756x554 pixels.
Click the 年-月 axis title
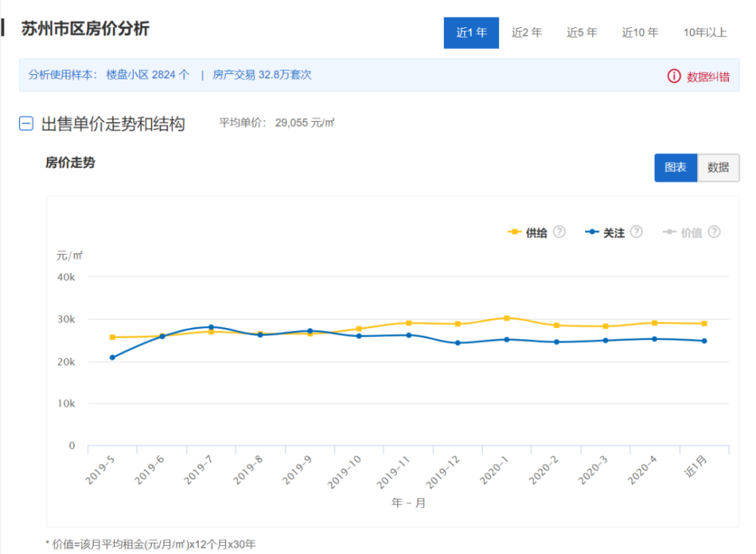(408, 503)
